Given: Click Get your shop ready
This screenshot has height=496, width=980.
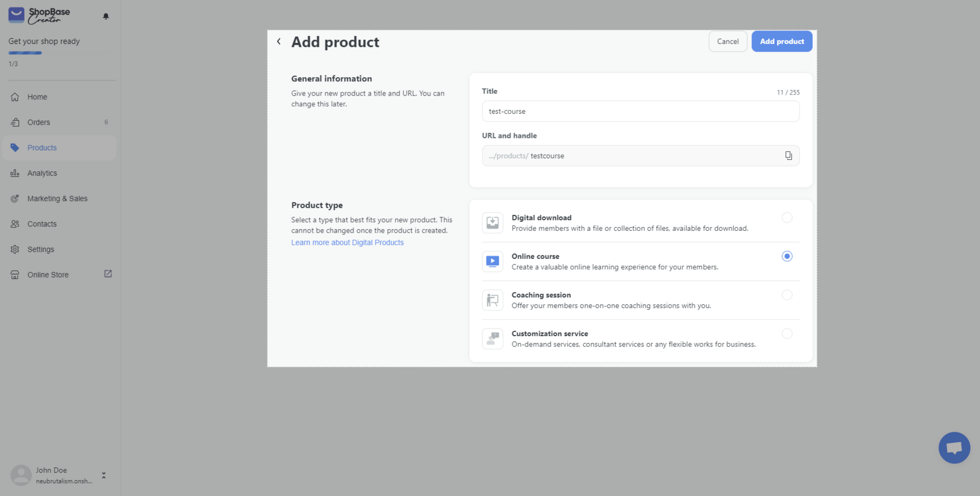Looking at the screenshot, I should (44, 42).
